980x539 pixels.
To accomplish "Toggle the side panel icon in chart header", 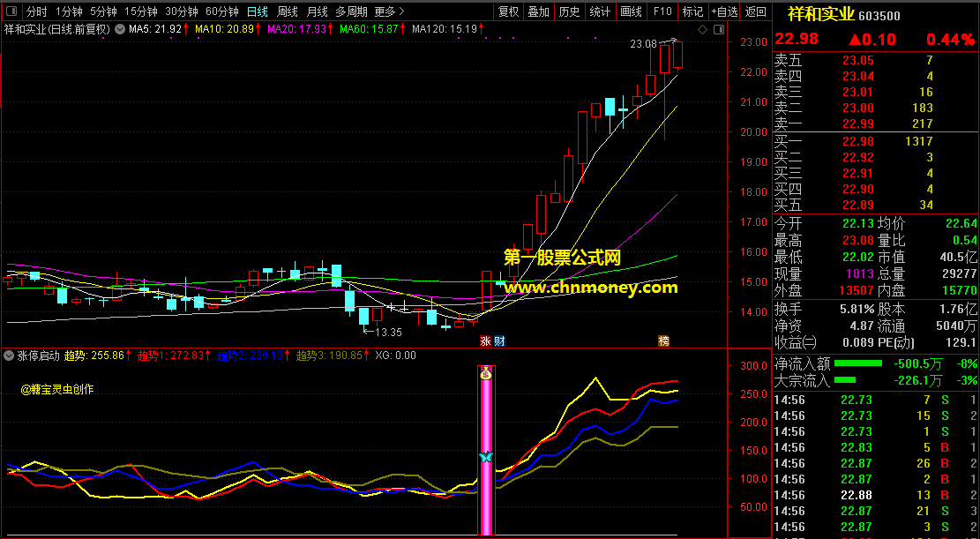I will click(719, 29).
